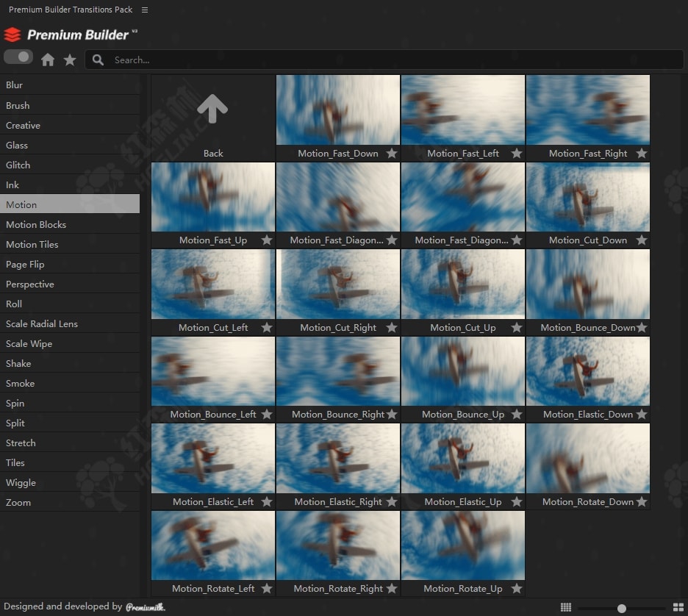
Task: Star the Motion_Fast_Right preset
Action: click(x=642, y=153)
